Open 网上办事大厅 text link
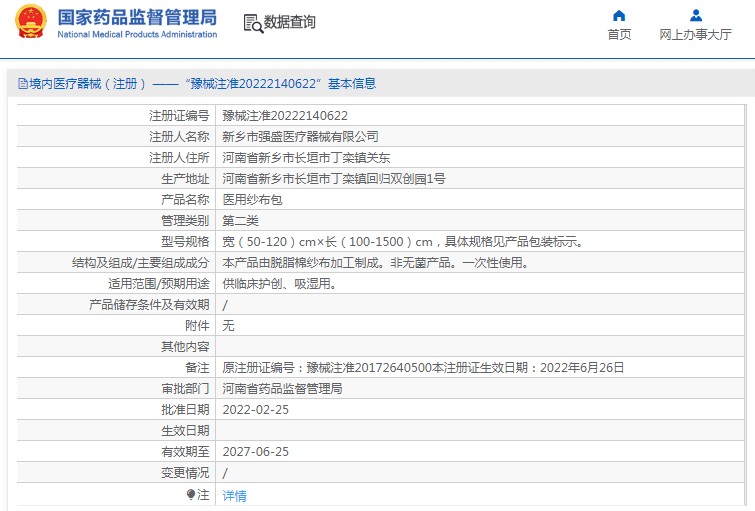 695,35
